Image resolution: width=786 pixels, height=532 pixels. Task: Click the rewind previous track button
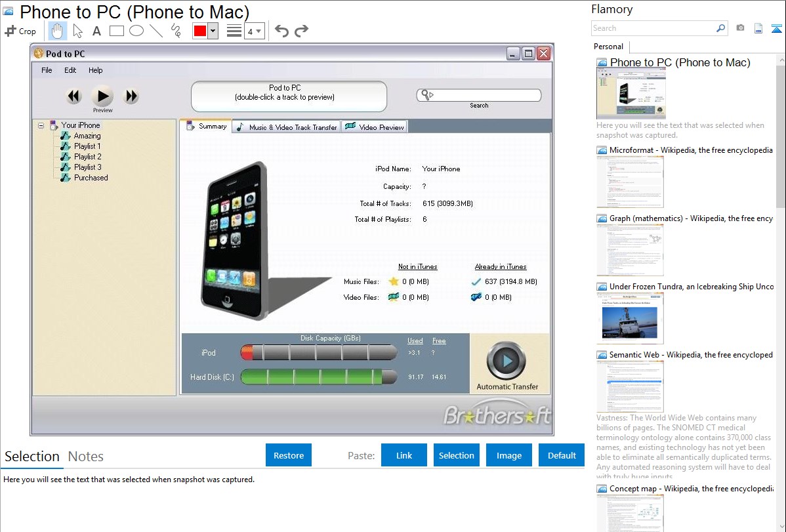(x=74, y=96)
